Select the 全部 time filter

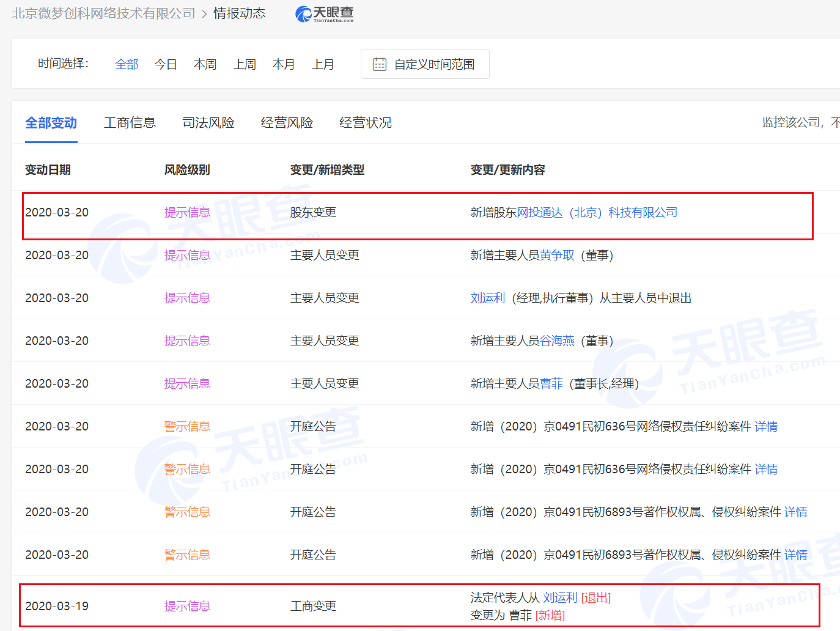(127, 64)
